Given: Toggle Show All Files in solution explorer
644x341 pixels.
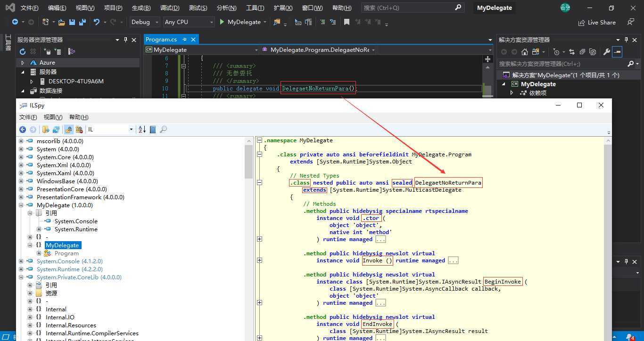Looking at the screenshot, I should tap(593, 52).
